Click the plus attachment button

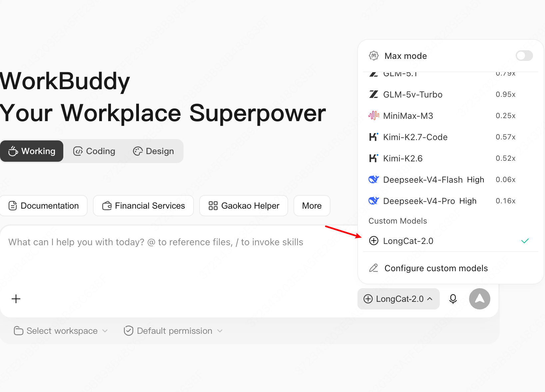(16, 299)
